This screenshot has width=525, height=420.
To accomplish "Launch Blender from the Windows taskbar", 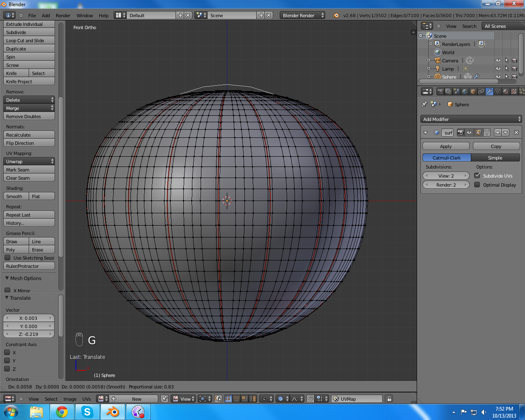I will (112, 412).
